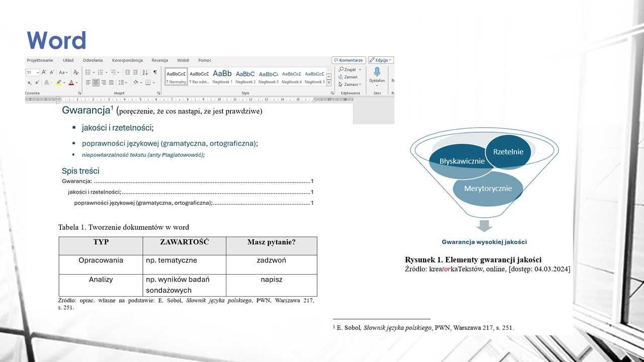This screenshot has height=362, width=644.
Task: Justify the paragraph text
Action: 111,82
